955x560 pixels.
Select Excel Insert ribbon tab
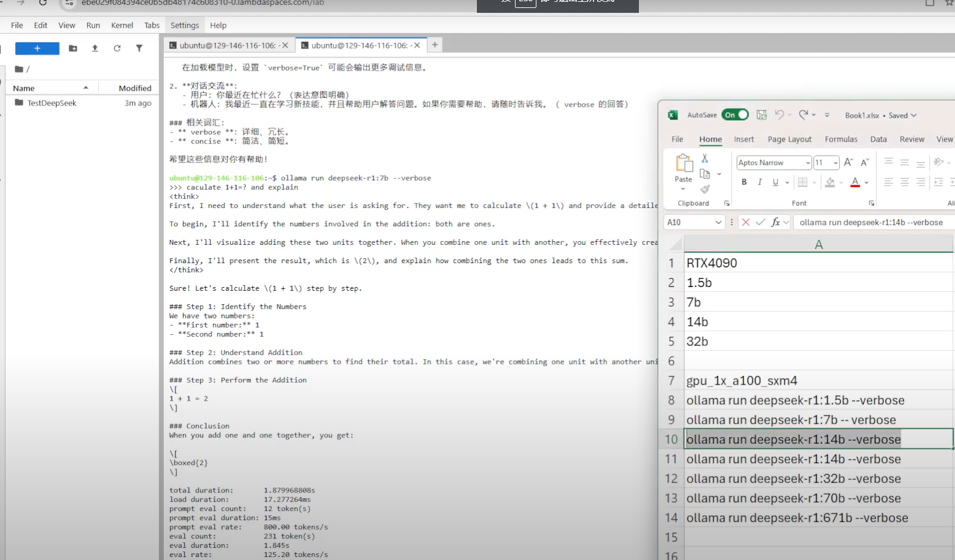click(x=744, y=139)
